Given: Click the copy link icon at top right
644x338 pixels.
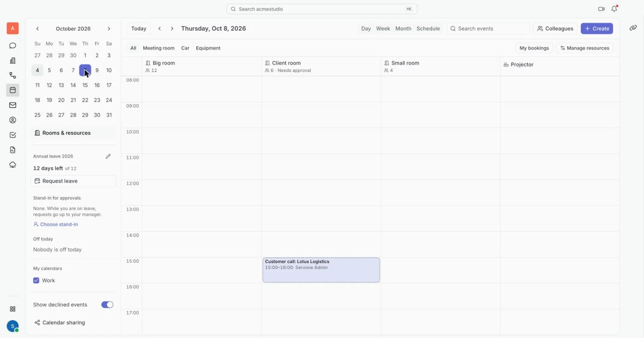Looking at the screenshot, I should pyautogui.click(x=633, y=28).
